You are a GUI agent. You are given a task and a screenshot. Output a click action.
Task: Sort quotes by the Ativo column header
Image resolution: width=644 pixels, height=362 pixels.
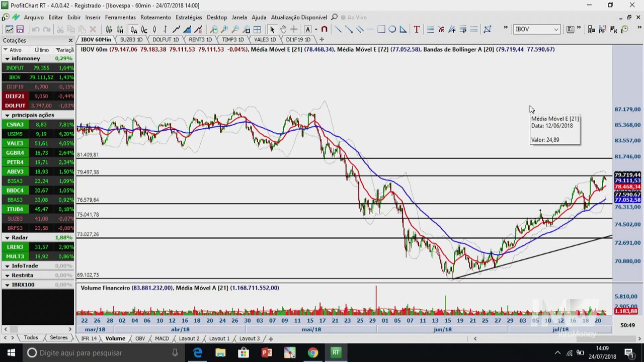click(15, 50)
